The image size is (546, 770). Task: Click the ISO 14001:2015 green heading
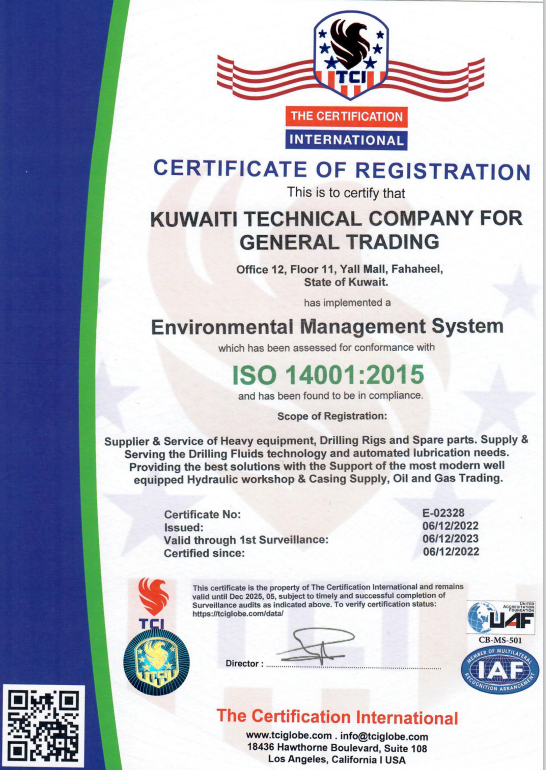pyautogui.click(x=328, y=374)
